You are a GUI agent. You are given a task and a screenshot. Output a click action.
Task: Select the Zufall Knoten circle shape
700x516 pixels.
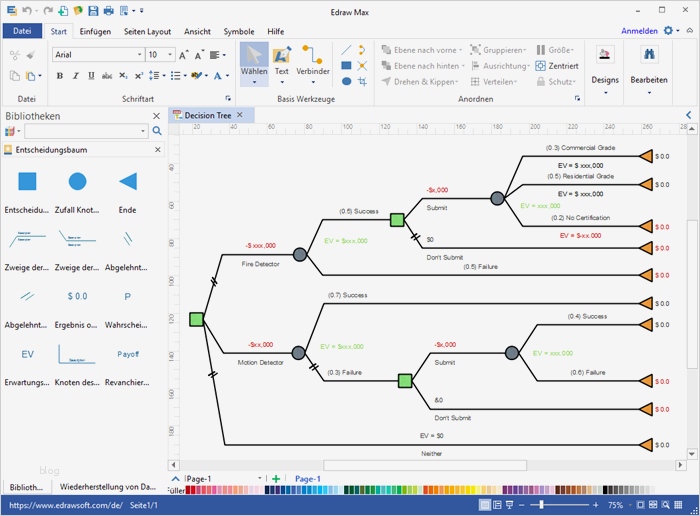[77, 182]
